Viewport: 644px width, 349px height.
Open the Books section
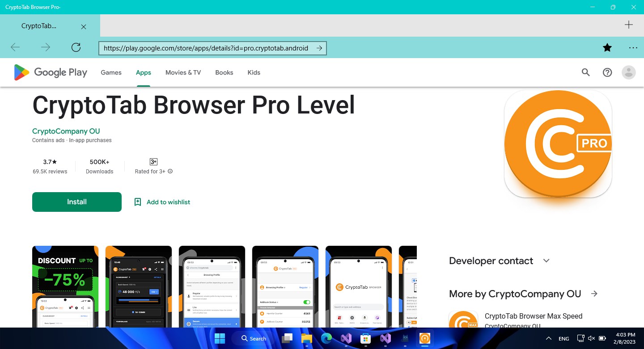pos(224,72)
